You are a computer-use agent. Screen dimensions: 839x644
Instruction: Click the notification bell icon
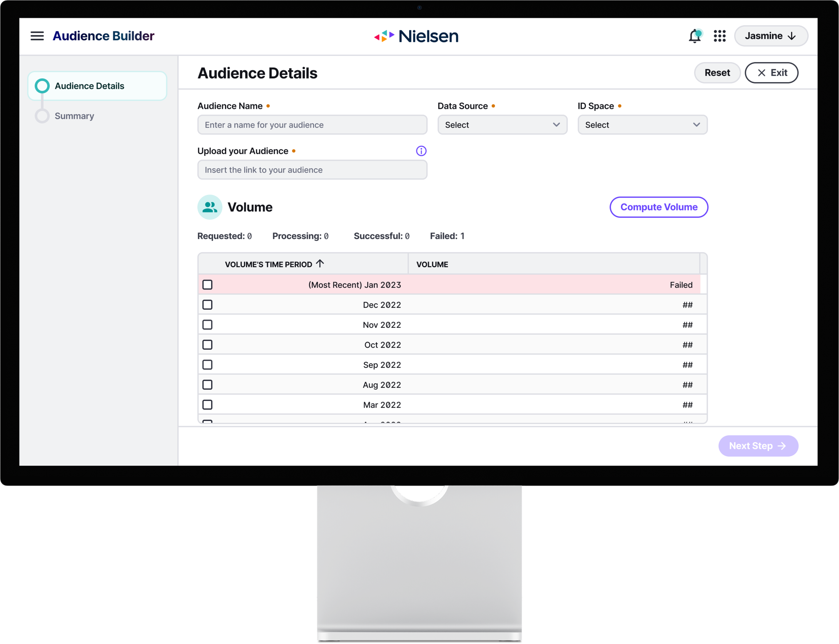[694, 36]
